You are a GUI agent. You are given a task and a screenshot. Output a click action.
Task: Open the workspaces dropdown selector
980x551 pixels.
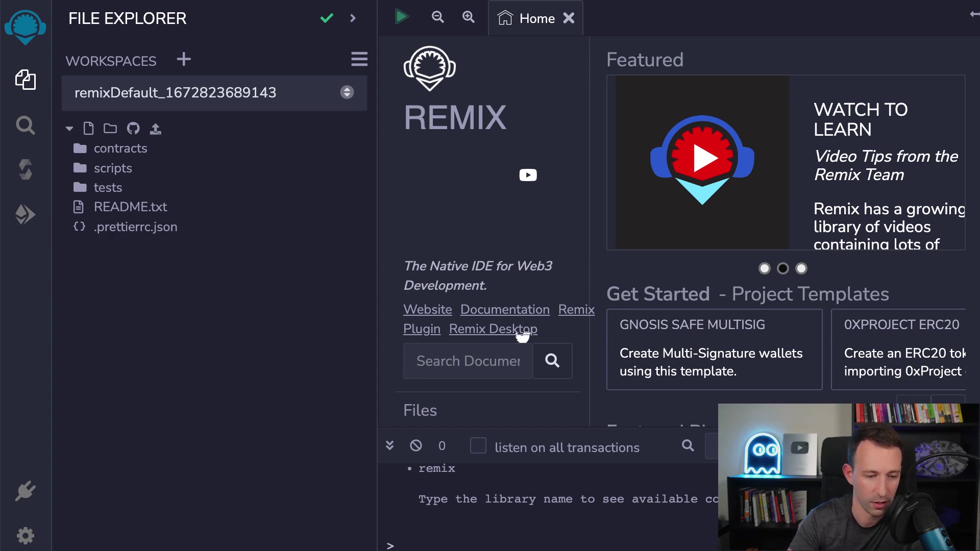coord(347,92)
